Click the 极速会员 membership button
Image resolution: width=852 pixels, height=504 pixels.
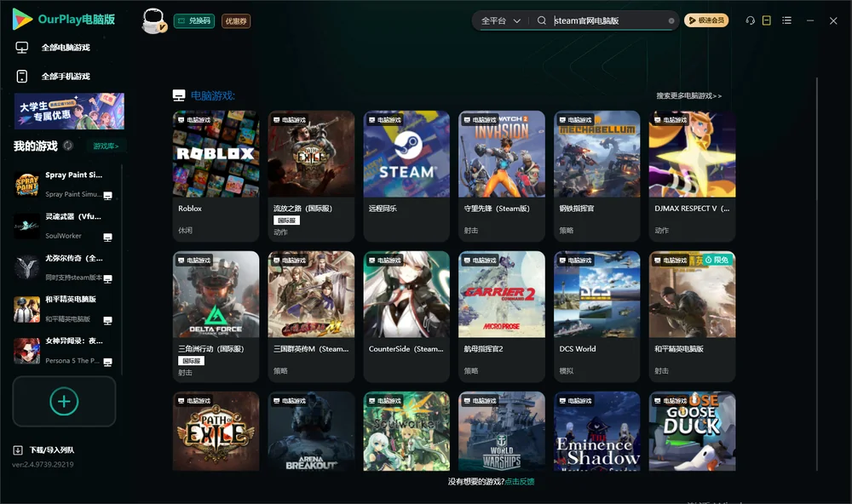pos(705,20)
